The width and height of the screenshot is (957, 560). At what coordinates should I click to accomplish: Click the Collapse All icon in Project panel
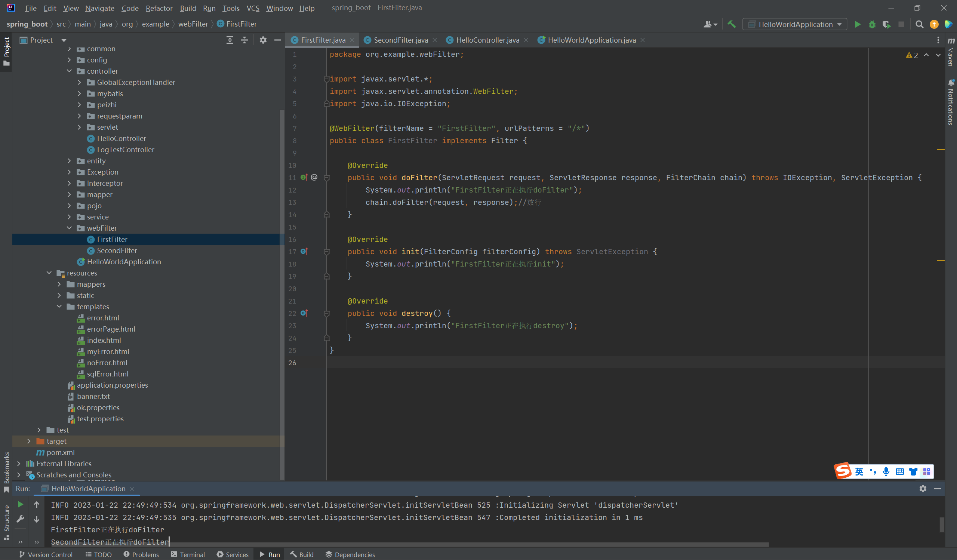tap(244, 40)
